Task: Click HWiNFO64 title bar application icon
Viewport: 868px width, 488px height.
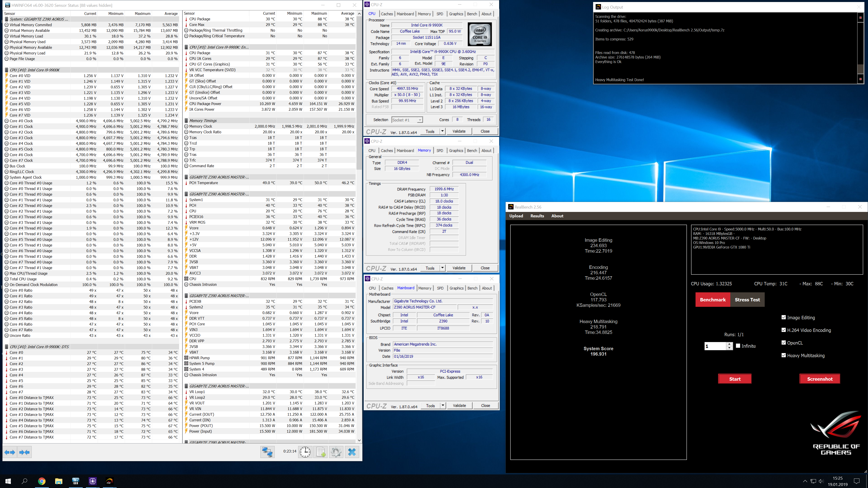Action: (x=7, y=5)
